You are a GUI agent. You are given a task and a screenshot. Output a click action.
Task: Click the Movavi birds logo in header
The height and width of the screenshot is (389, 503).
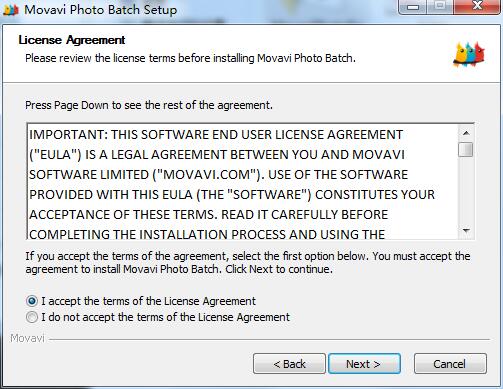point(469,55)
